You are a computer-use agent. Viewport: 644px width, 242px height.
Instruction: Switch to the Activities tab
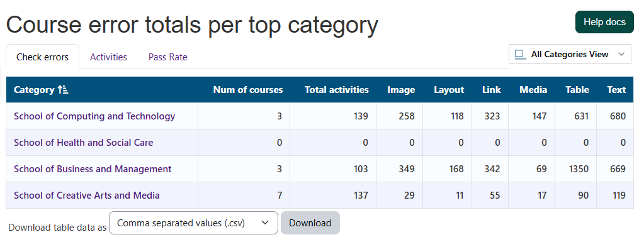point(108,57)
